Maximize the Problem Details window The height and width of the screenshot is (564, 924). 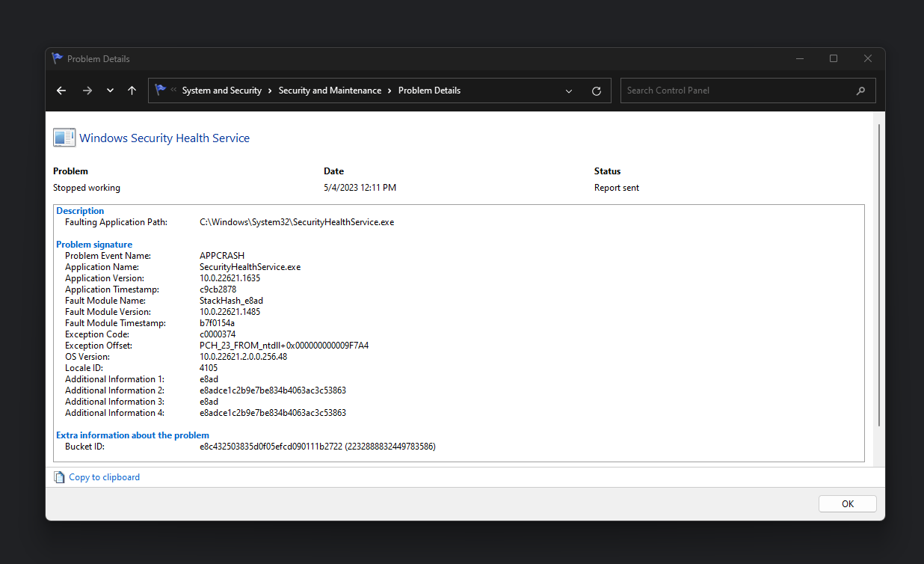[x=834, y=58]
